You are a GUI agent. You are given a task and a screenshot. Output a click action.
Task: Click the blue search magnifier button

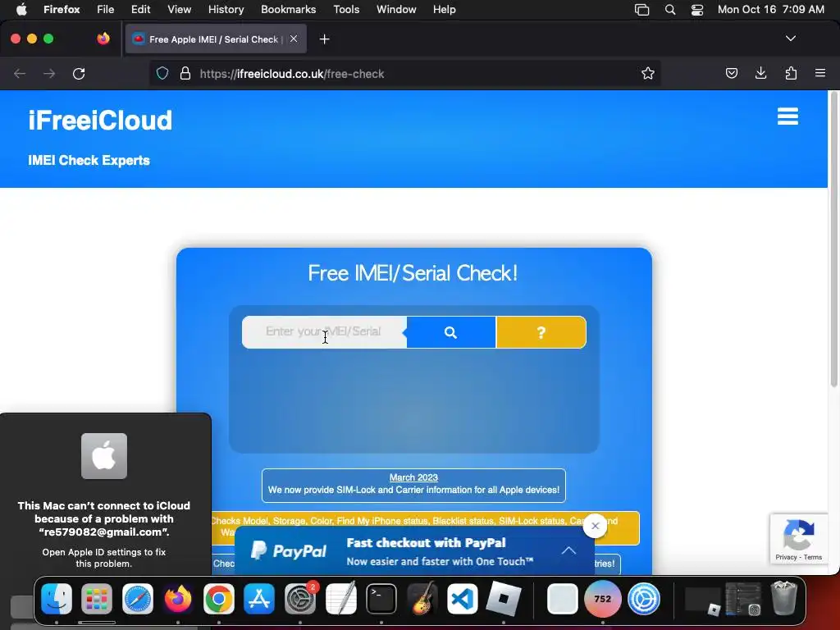(x=451, y=332)
